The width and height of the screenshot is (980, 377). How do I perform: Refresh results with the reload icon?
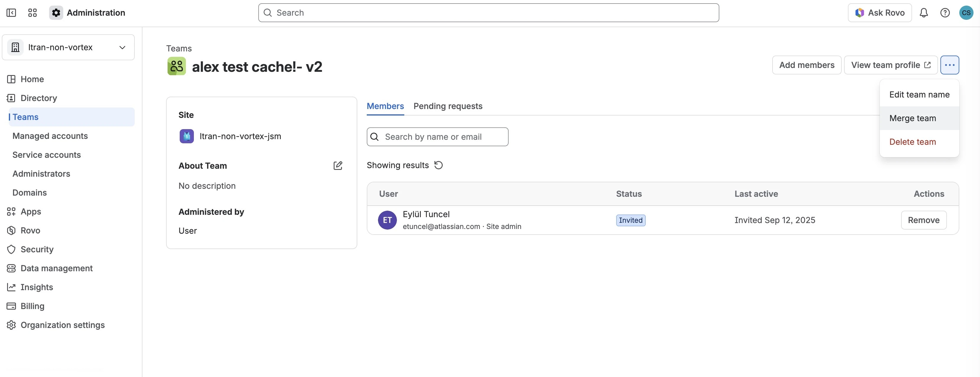tap(439, 165)
